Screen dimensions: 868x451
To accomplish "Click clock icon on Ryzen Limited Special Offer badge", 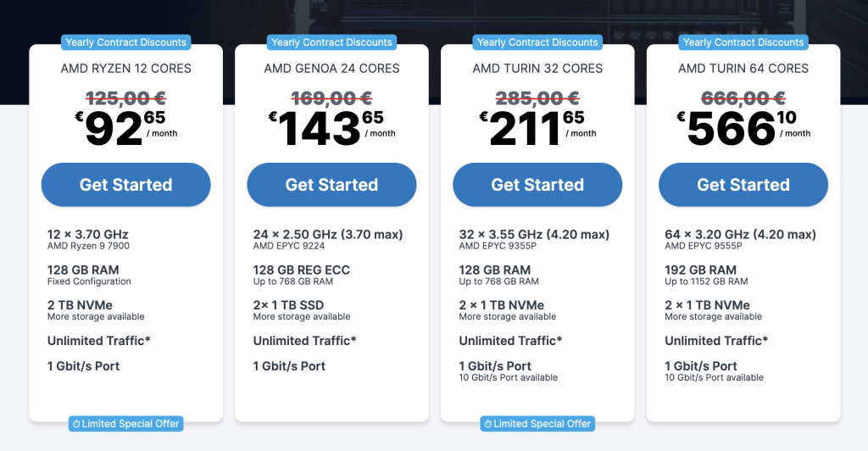I will (76, 424).
